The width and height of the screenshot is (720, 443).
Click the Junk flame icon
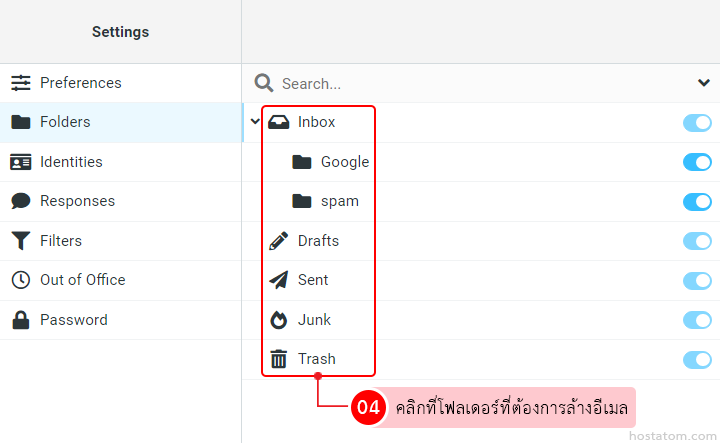click(279, 320)
